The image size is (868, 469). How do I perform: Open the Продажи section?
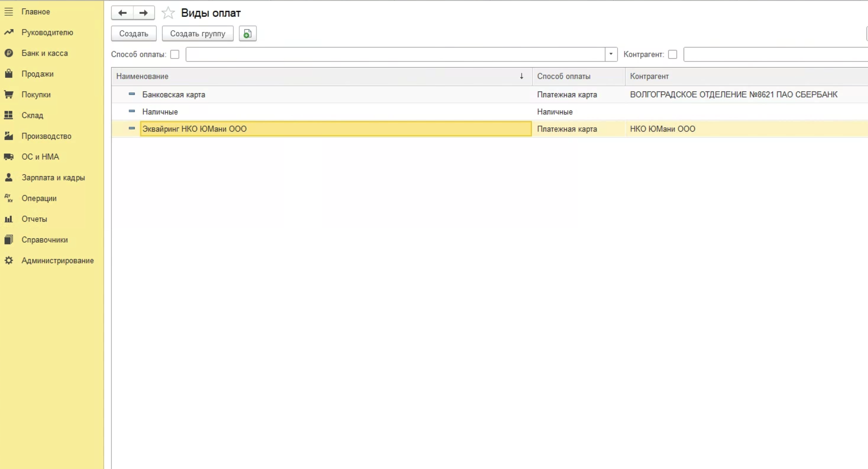[38, 74]
